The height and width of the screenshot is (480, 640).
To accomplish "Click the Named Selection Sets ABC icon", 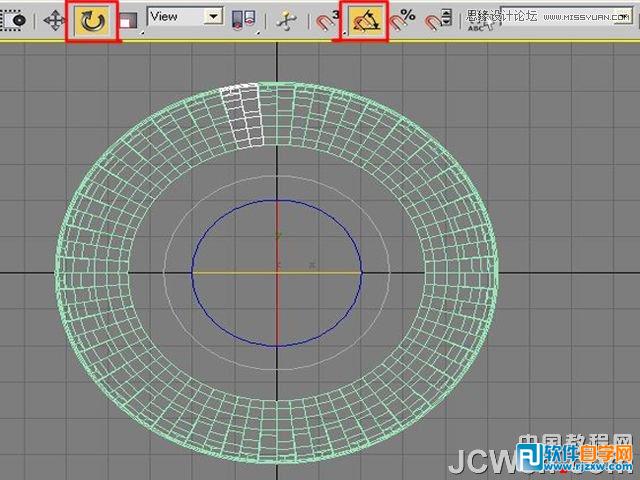I will pos(480,22).
